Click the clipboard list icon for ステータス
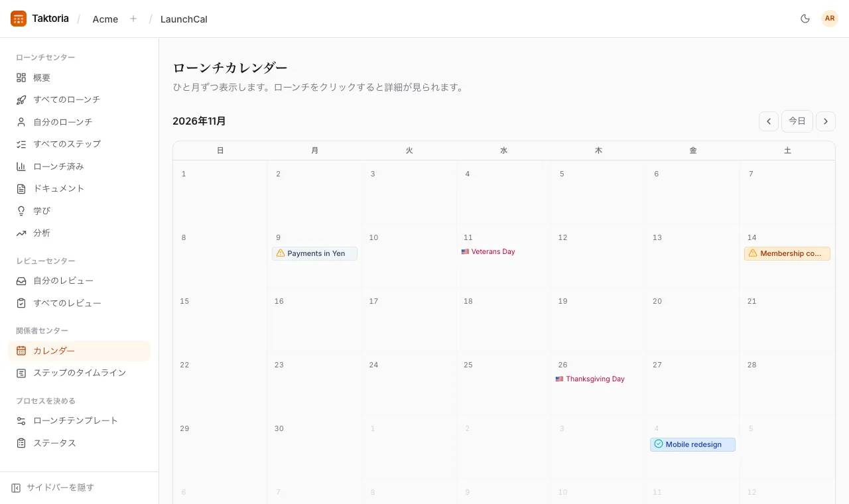 click(x=21, y=443)
